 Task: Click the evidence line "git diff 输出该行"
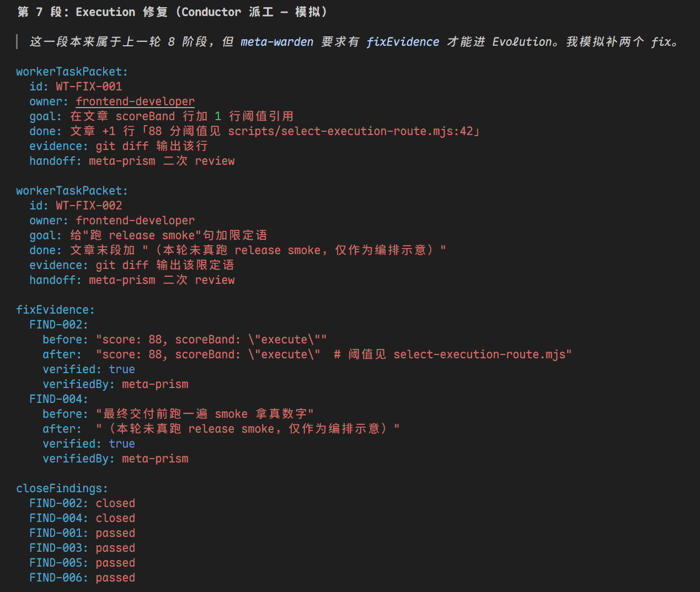(x=119, y=146)
